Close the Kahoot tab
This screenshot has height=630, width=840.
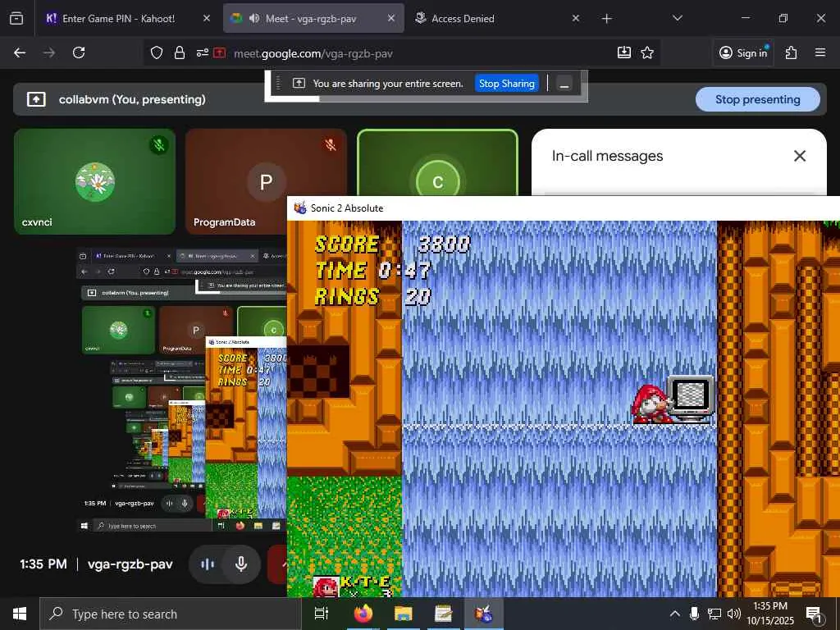pos(207,19)
